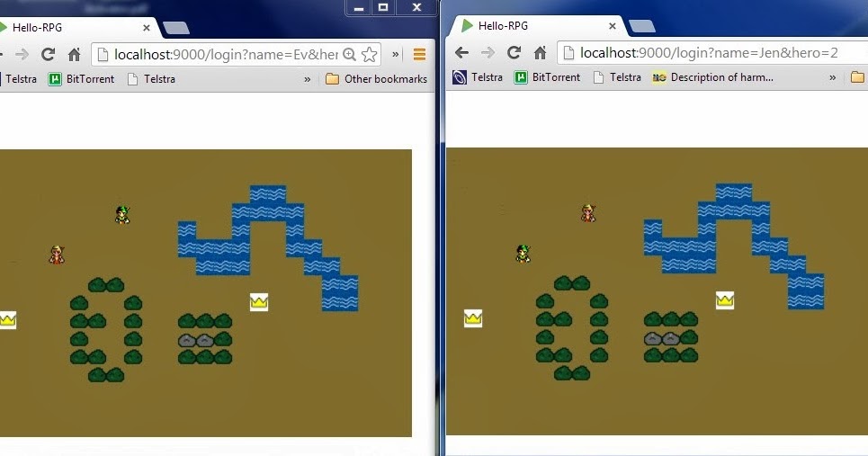Screen dimensions: 868x456
Task: Close the Hello-RPG tab in right window
Action: point(613,26)
